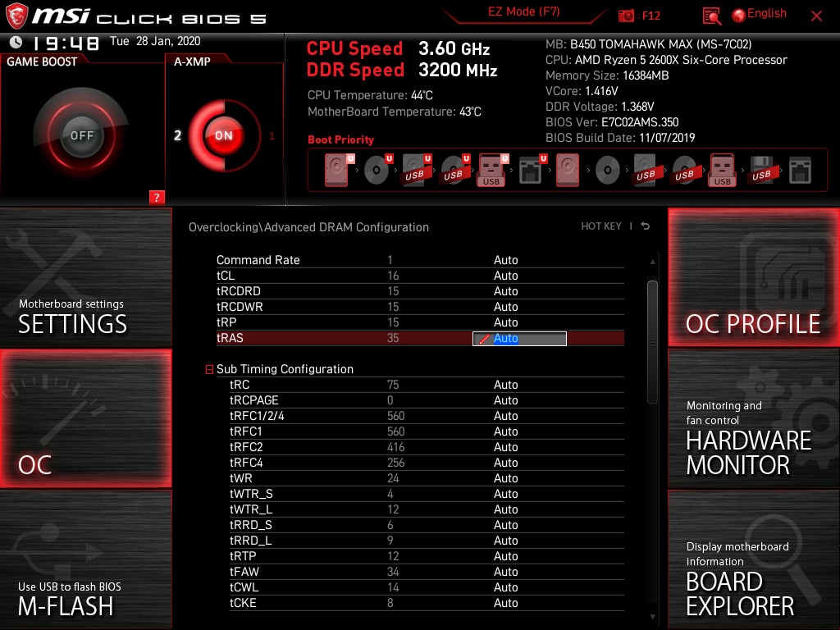The image size is (840, 630).
Task: Select the tCKE row label
Action: (x=243, y=603)
